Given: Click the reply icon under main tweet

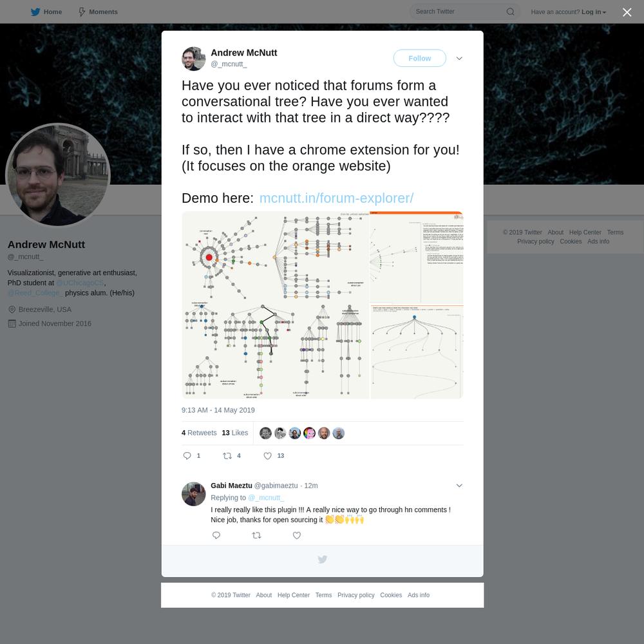Looking at the screenshot, I should pyautogui.click(x=187, y=455).
